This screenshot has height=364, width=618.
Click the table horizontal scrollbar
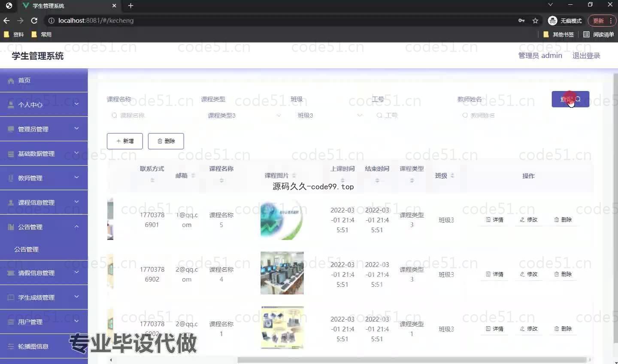[x=412, y=360]
